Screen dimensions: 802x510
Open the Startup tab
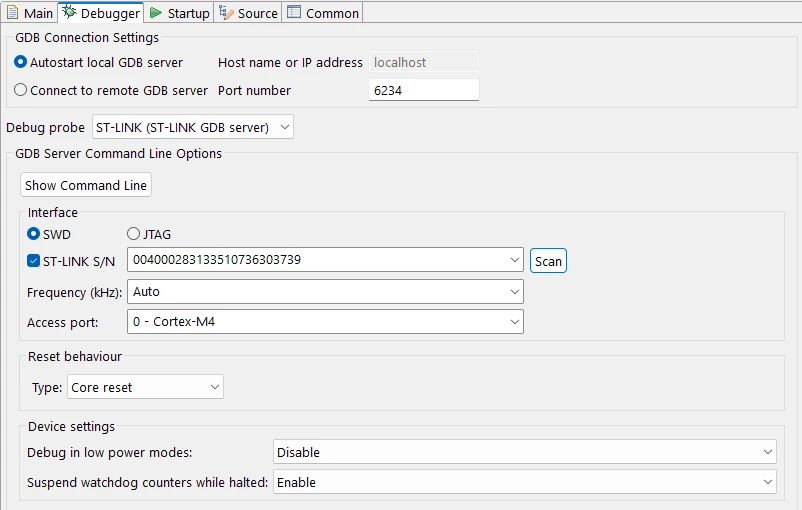pos(179,13)
